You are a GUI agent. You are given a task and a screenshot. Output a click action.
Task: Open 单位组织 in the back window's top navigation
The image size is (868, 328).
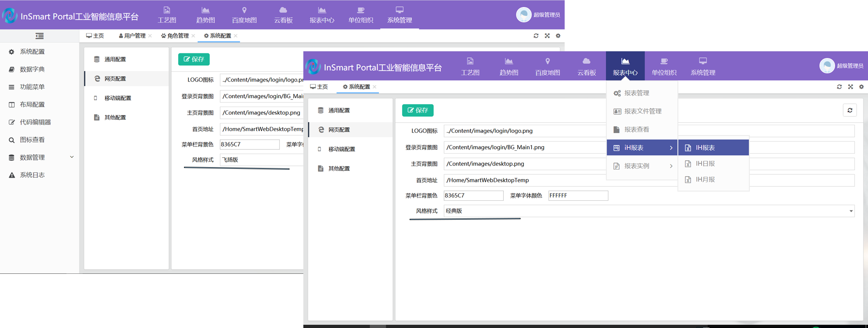click(x=360, y=15)
